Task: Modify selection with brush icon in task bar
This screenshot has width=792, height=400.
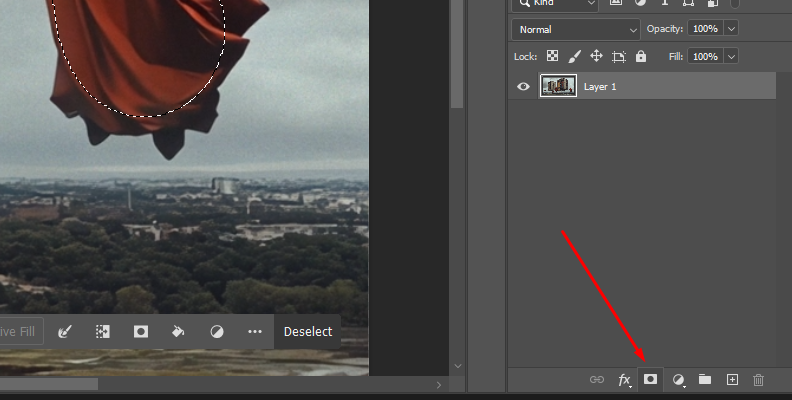Action: click(x=65, y=331)
